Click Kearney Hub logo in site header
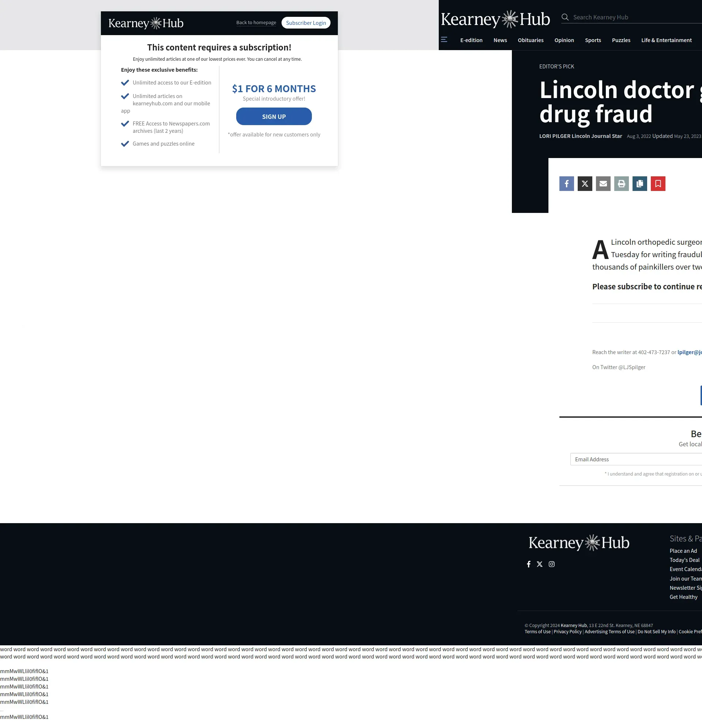 tap(495, 19)
